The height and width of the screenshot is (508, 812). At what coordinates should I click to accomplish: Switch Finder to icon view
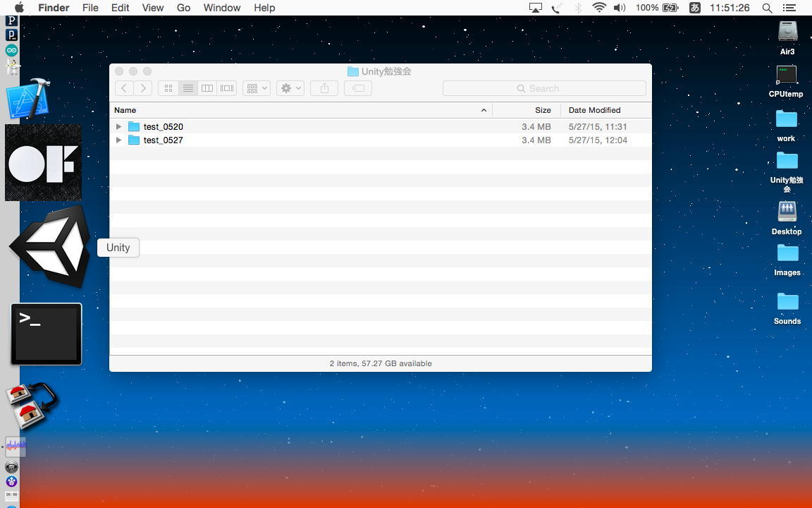(x=168, y=88)
